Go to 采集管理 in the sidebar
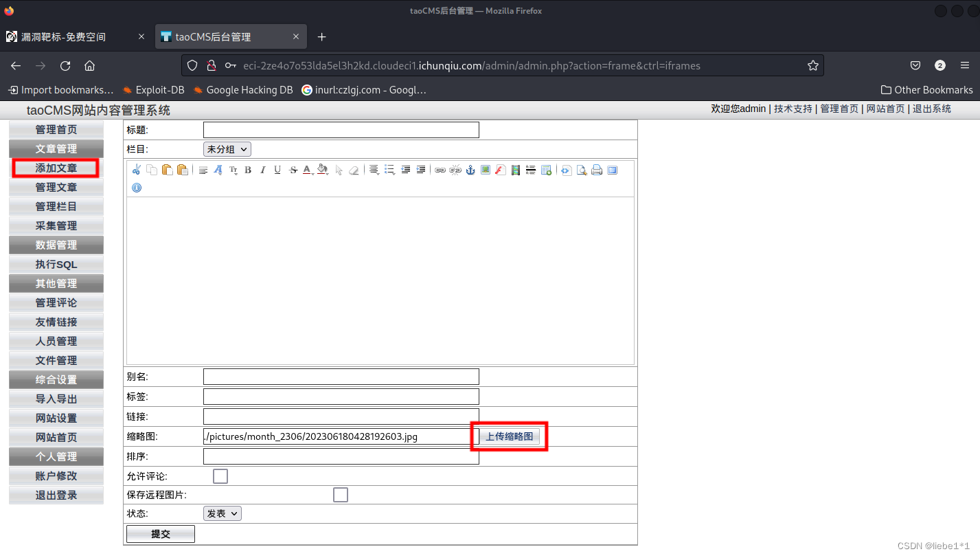 click(x=56, y=225)
